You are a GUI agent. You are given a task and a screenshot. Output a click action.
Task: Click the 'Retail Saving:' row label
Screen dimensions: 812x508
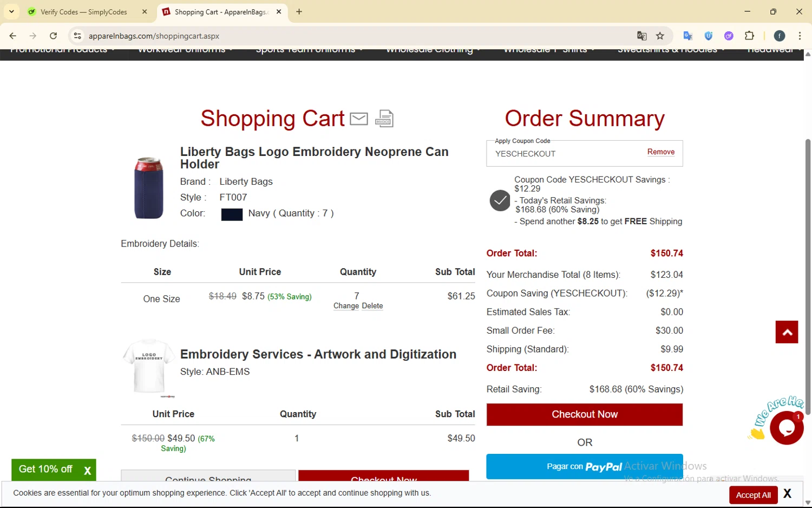tap(514, 389)
